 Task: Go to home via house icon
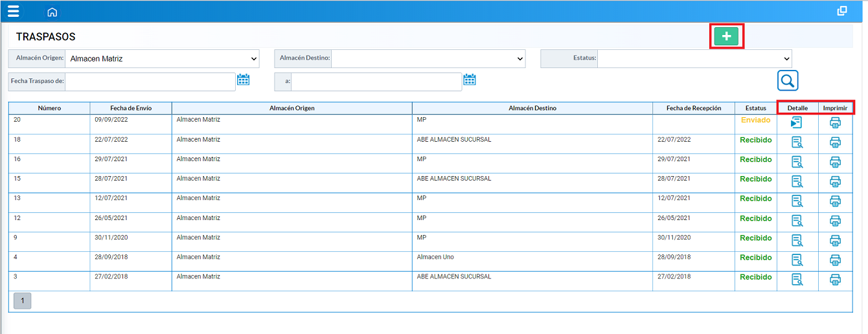point(52,12)
